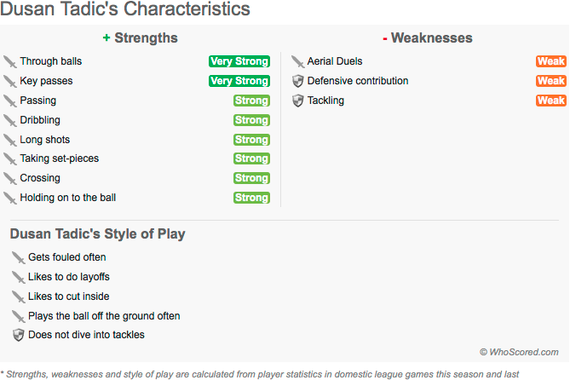The width and height of the screenshot is (570, 380).
Task: Select the Very Strong badge for Key passes
Action: [239, 81]
